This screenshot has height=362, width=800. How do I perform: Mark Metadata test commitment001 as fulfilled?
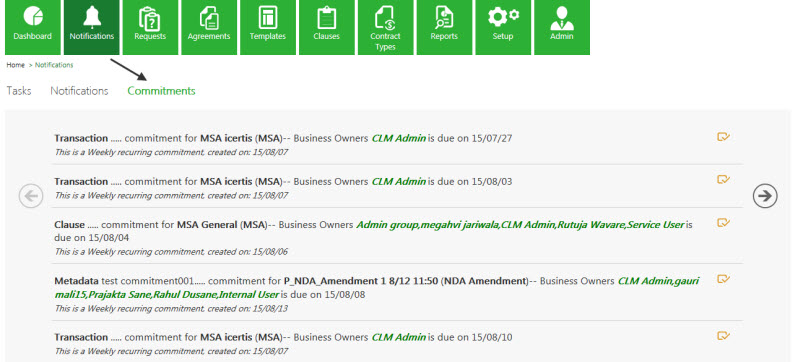point(723,279)
